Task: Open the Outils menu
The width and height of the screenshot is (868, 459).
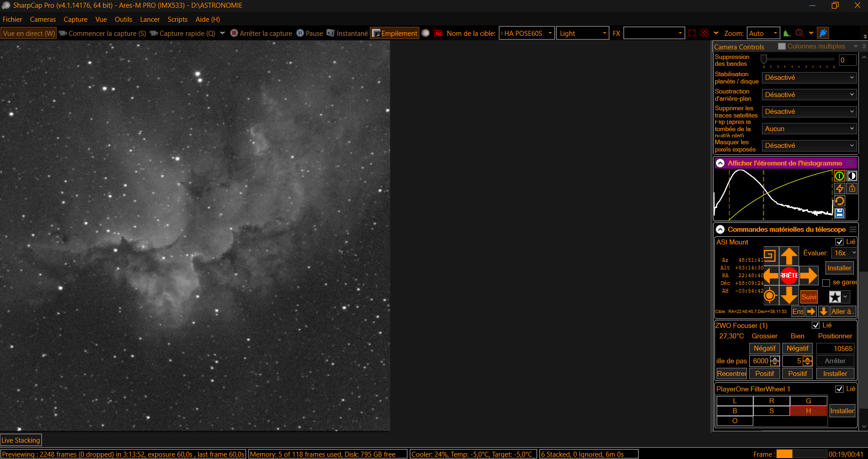Action: pos(123,20)
